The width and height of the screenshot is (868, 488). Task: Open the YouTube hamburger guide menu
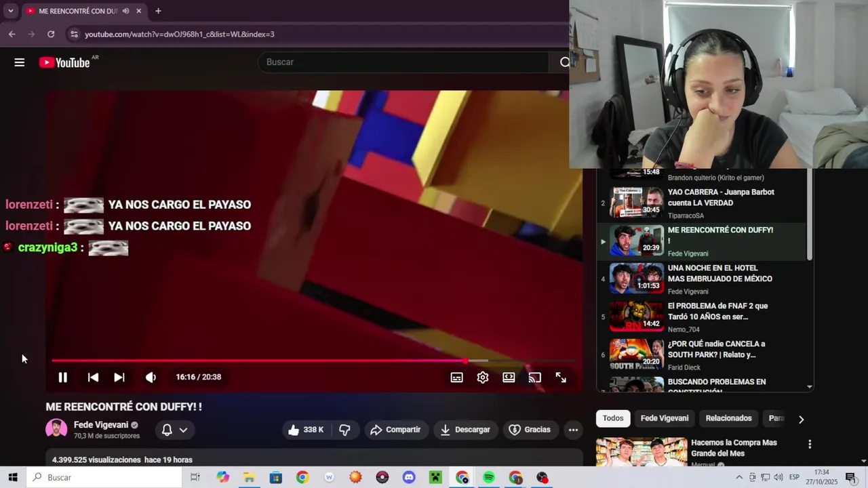(x=20, y=62)
